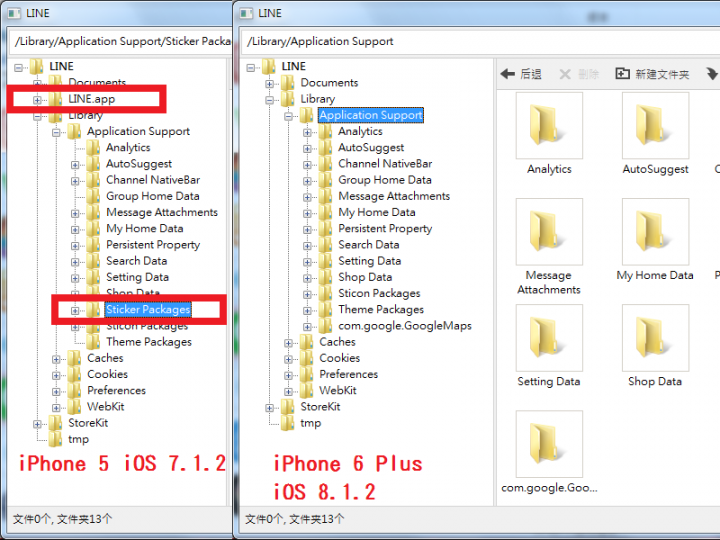Select Theme Packages in right window tree
The image size is (720, 540).
click(381, 309)
